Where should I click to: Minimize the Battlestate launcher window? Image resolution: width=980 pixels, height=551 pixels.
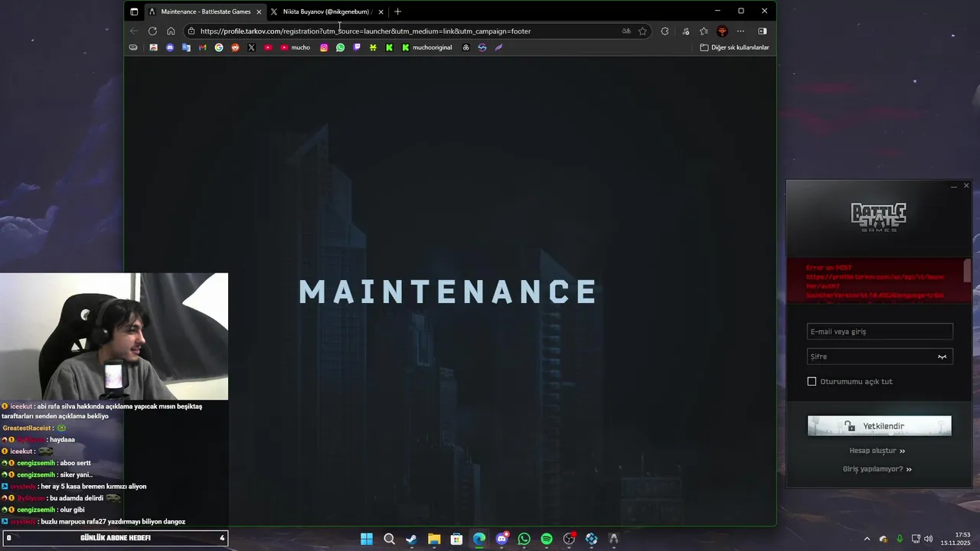click(954, 186)
